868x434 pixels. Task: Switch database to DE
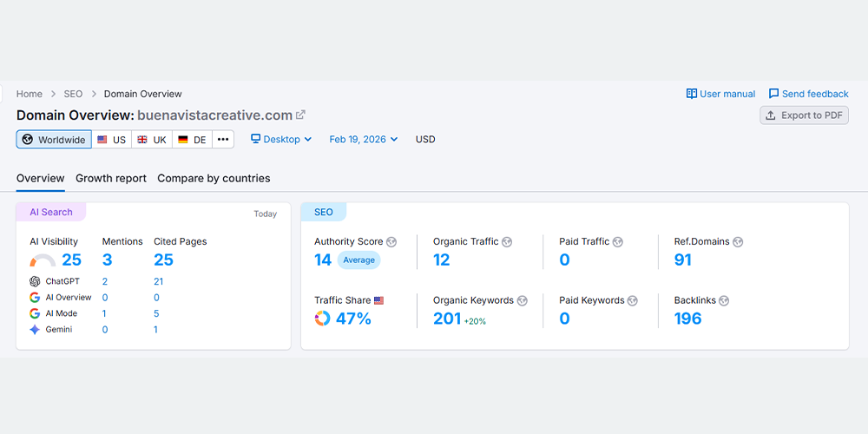(x=192, y=140)
